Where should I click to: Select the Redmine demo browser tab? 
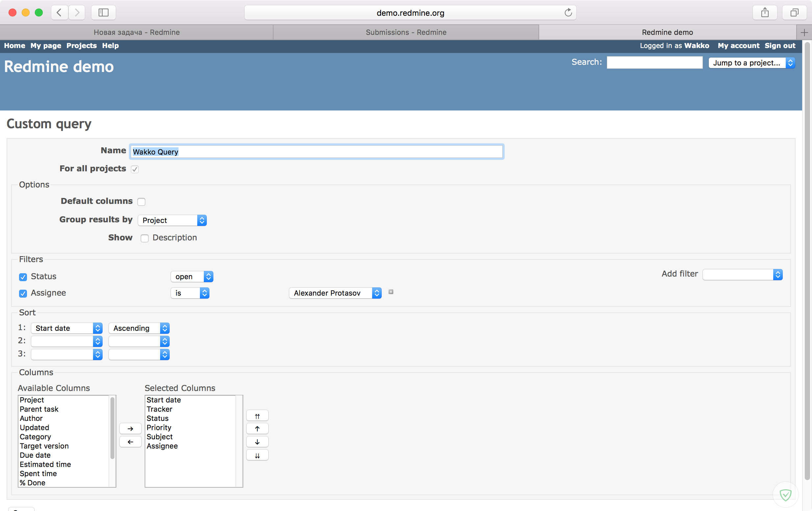pos(667,32)
